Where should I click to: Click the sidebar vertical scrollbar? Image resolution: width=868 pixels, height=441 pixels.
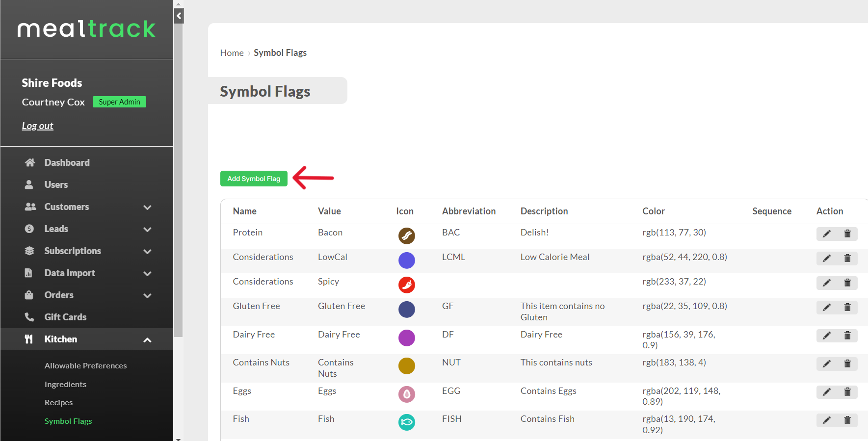pyautogui.click(x=179, y=181)
